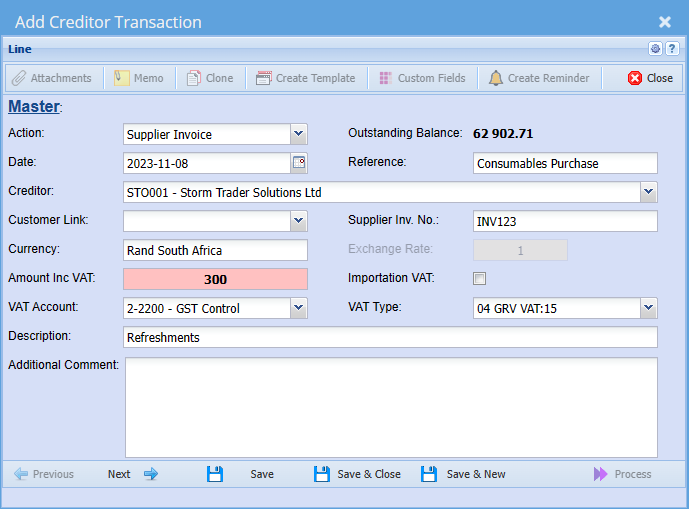Open the Creditor dropdown list
The image size is (689, 509).
click(x=648, y=192)
